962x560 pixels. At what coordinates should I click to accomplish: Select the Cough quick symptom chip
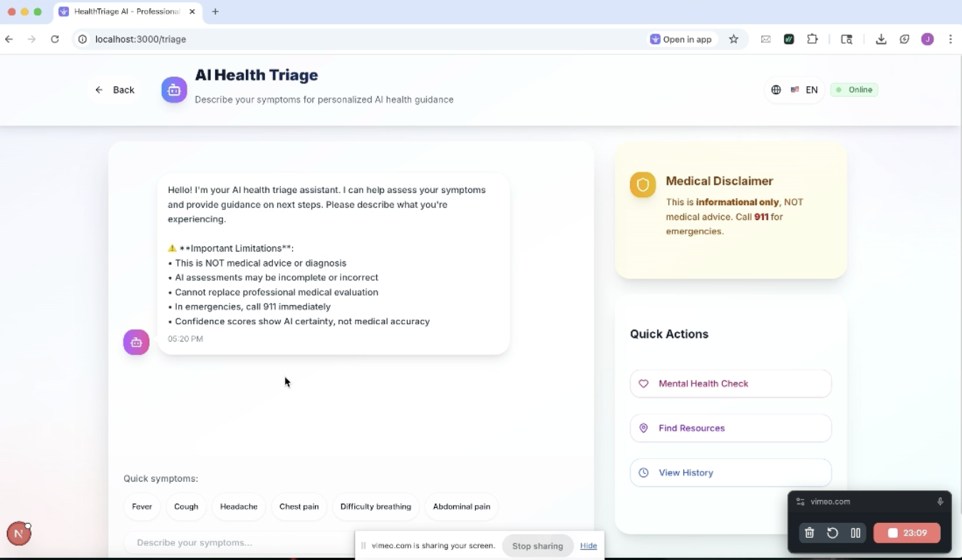[x=186, y=507]
